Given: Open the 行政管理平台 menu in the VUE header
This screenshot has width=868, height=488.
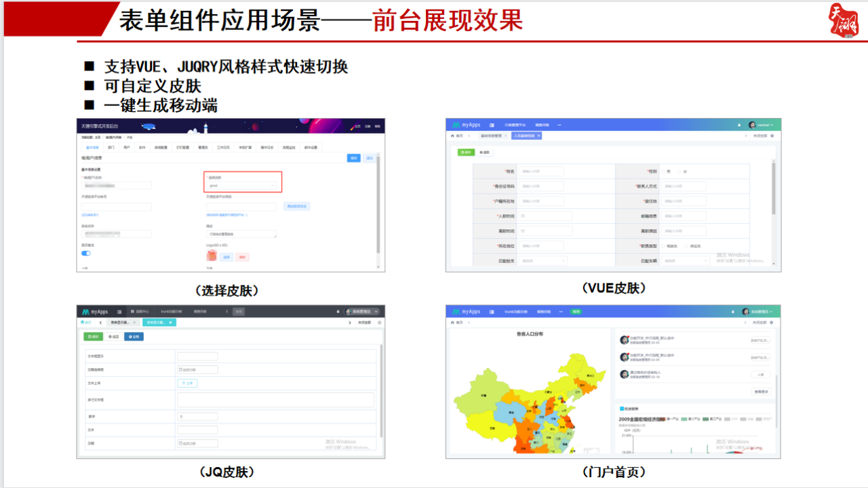Looking at the screenshot, I should tap(515, 125).
